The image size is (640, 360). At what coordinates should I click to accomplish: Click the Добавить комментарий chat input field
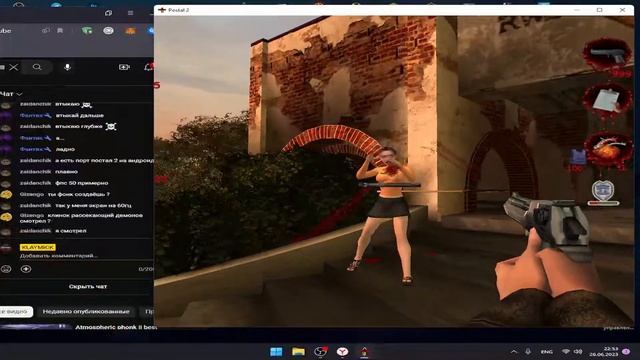point(59,256)
